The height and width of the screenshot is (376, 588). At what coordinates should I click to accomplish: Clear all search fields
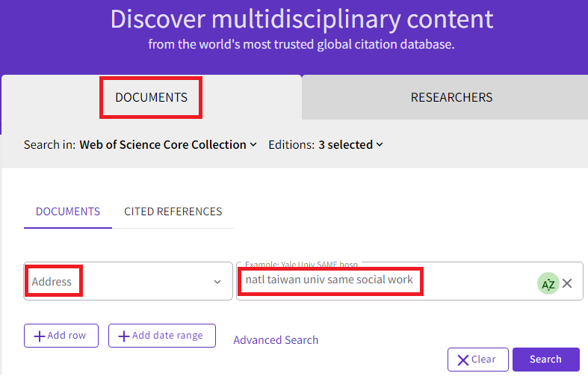pos(477,360)
